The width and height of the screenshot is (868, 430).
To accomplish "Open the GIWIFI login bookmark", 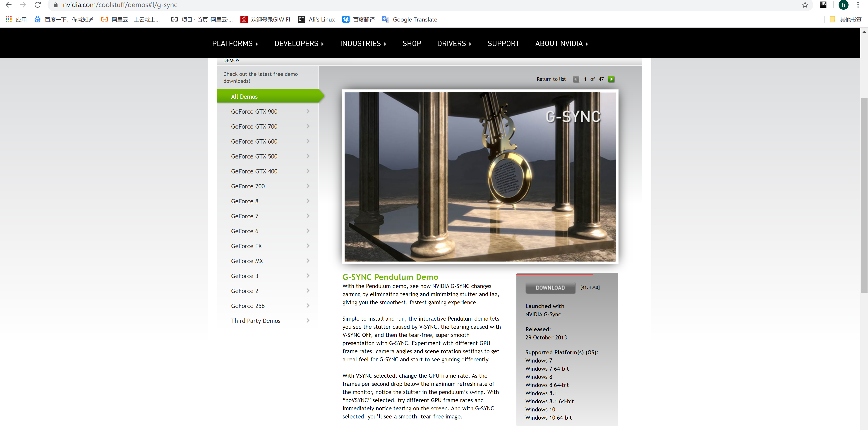I will (265, 19).
